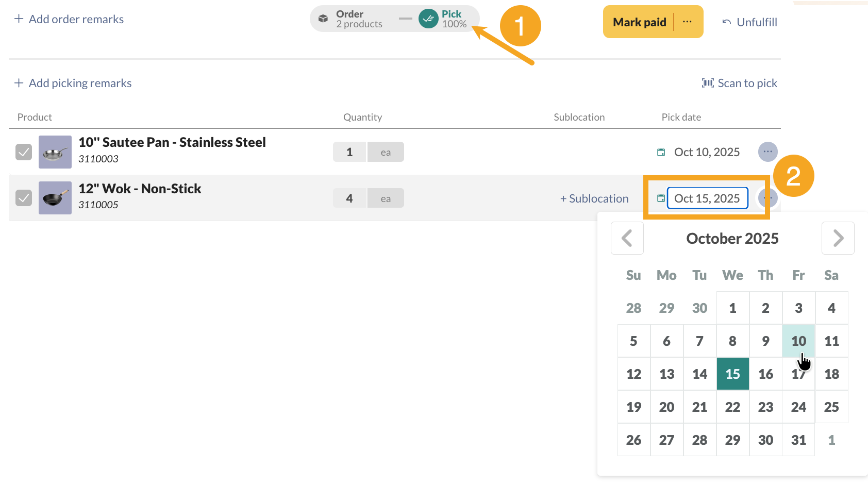Add a Sublocation for the Wok

click(x=594, y=198)
